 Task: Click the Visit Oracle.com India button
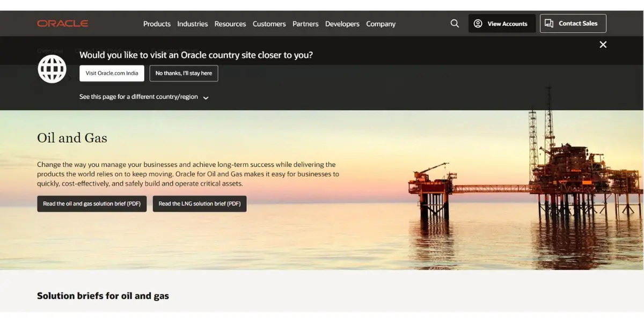click(x=112, y=74)
